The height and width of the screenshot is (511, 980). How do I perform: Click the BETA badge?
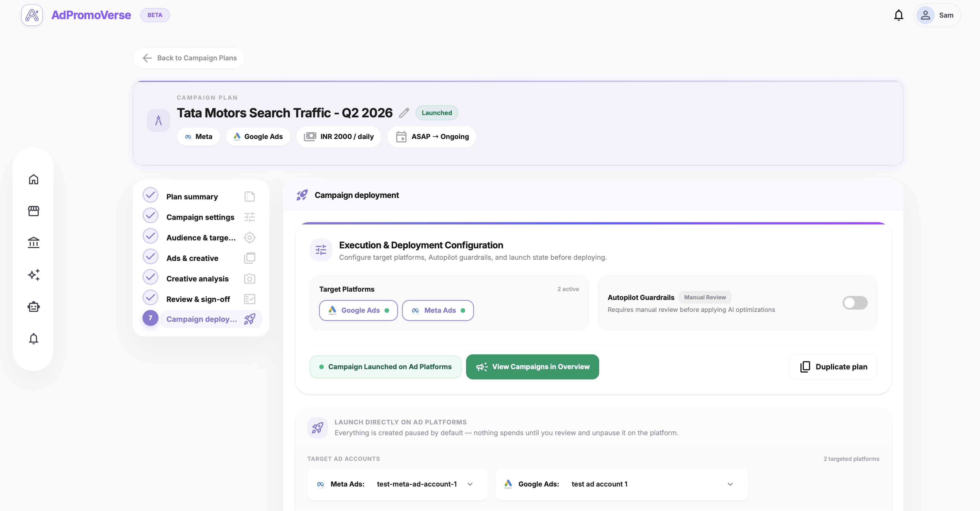tap(155, 15)
